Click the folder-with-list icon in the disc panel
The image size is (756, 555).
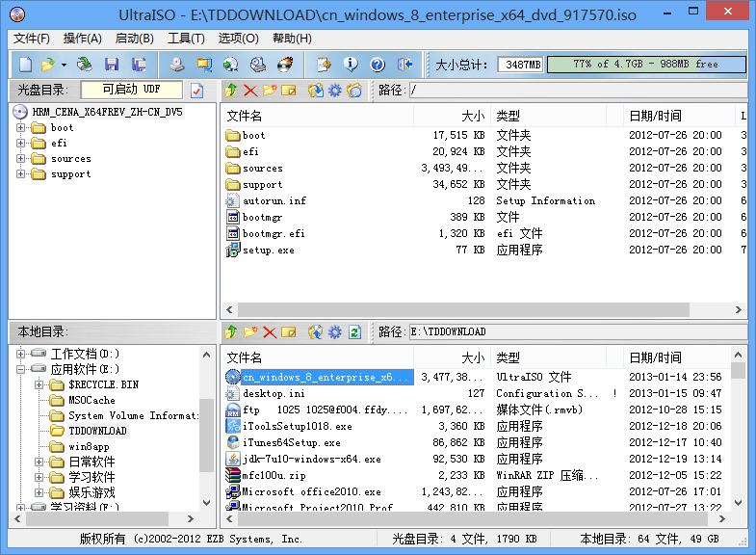353,91
